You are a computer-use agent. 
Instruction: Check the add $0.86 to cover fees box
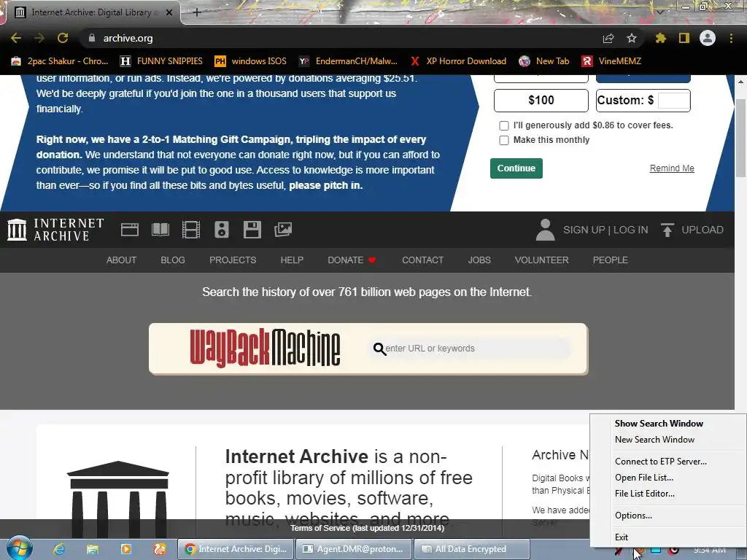point(503,125)
